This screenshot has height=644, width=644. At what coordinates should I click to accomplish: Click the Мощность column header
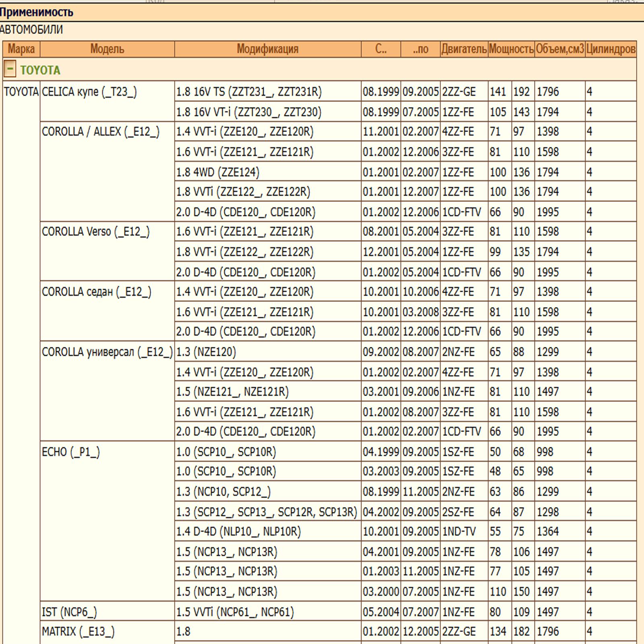511,49
